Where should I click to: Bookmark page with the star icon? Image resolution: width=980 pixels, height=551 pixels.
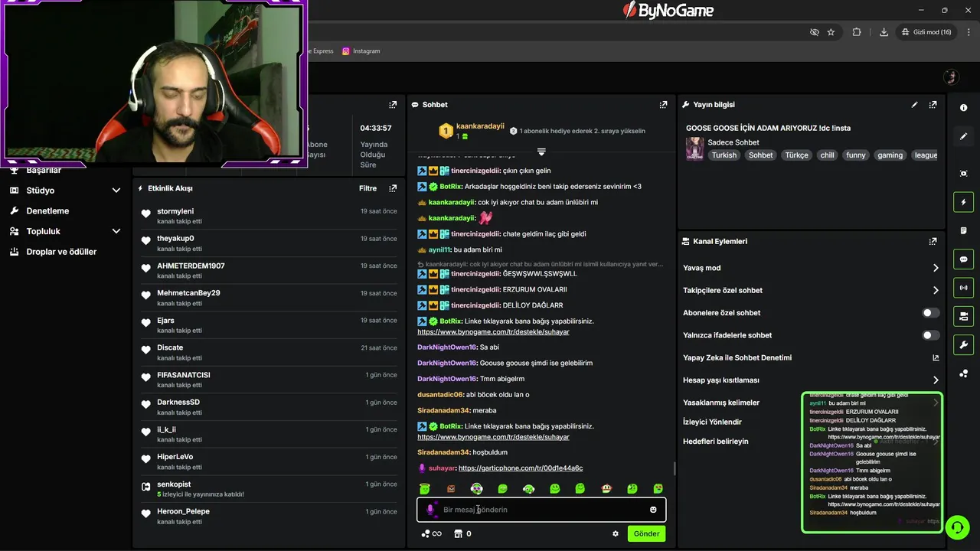coord(831,32)
